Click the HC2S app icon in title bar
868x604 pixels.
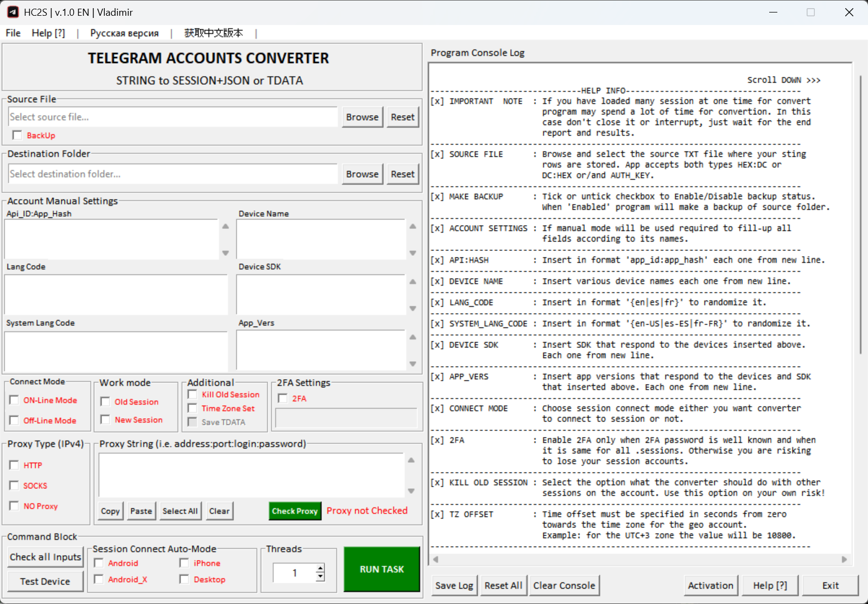(13, 12)
